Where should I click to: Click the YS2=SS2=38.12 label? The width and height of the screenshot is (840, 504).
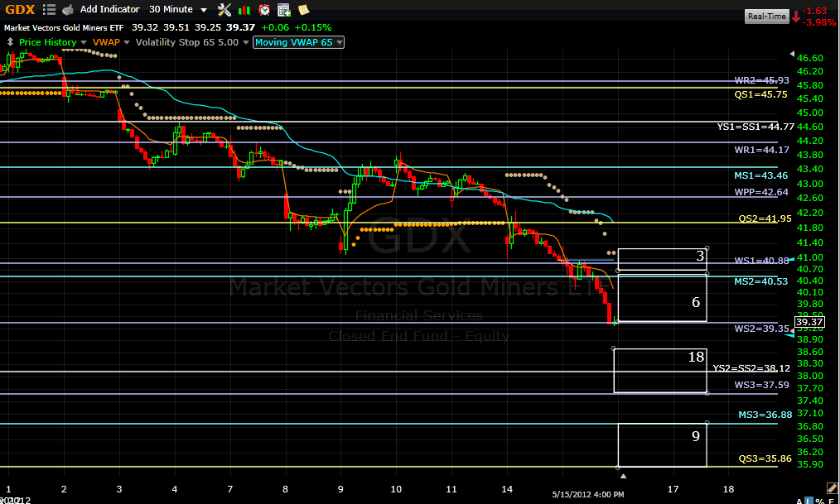[751, 368]
